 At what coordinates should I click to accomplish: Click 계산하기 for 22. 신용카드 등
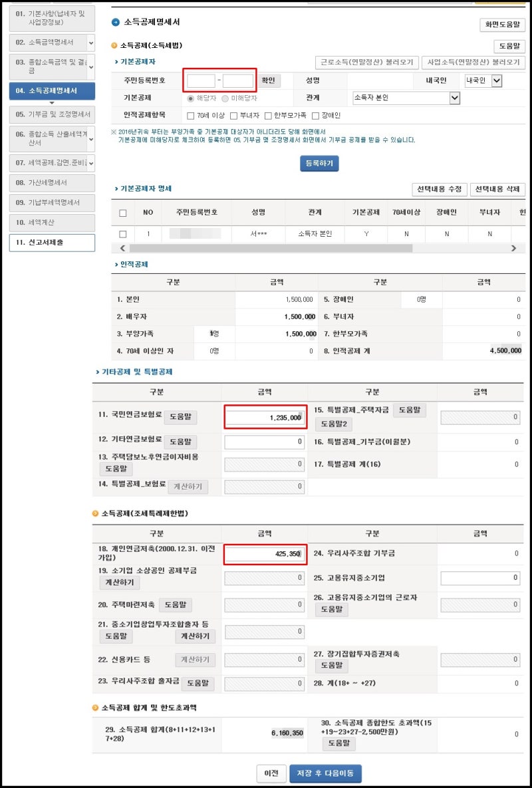pyautogui.click(x=196, y=660)
